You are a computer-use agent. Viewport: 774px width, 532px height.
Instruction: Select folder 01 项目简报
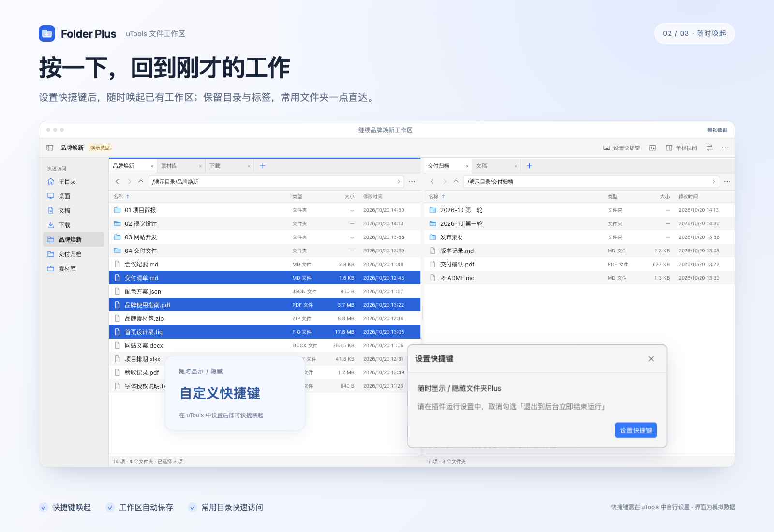[x=265, y=210]
